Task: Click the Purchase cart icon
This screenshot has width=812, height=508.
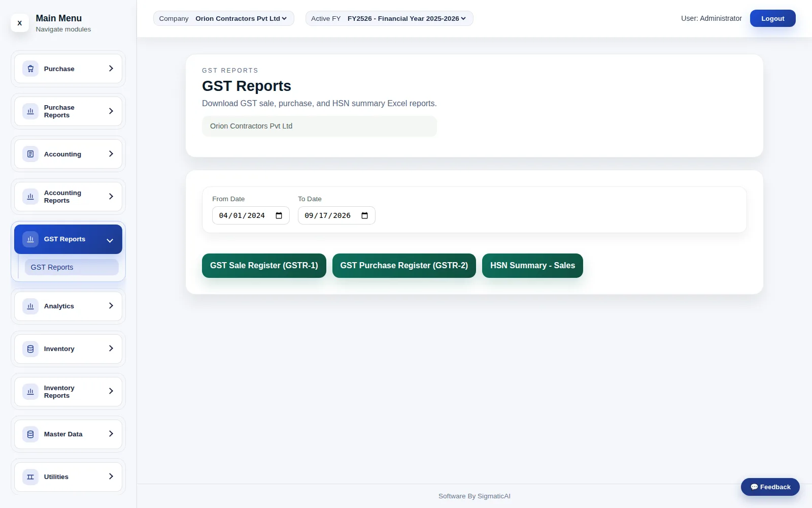Action: tap(30, 69)
